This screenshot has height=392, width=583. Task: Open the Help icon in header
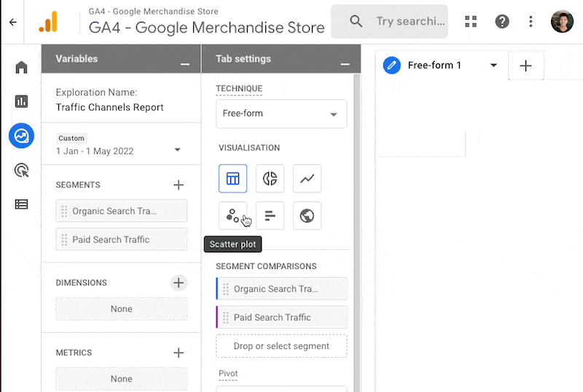click(502, 21)
